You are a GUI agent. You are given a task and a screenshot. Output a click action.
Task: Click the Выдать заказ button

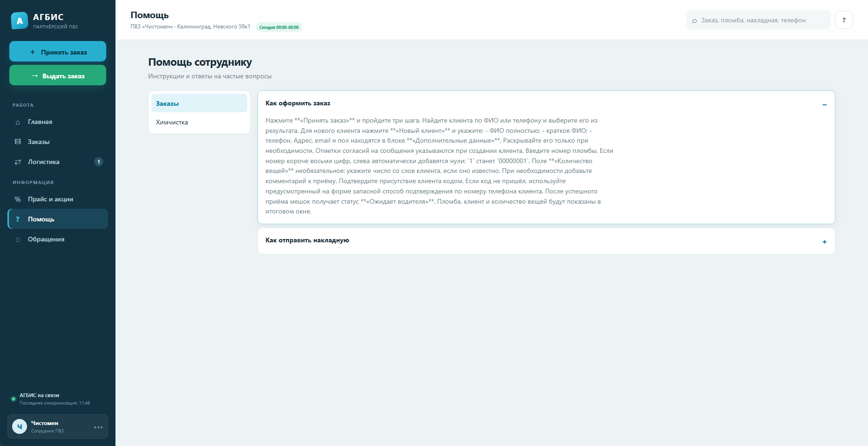(x=58, y=75)
